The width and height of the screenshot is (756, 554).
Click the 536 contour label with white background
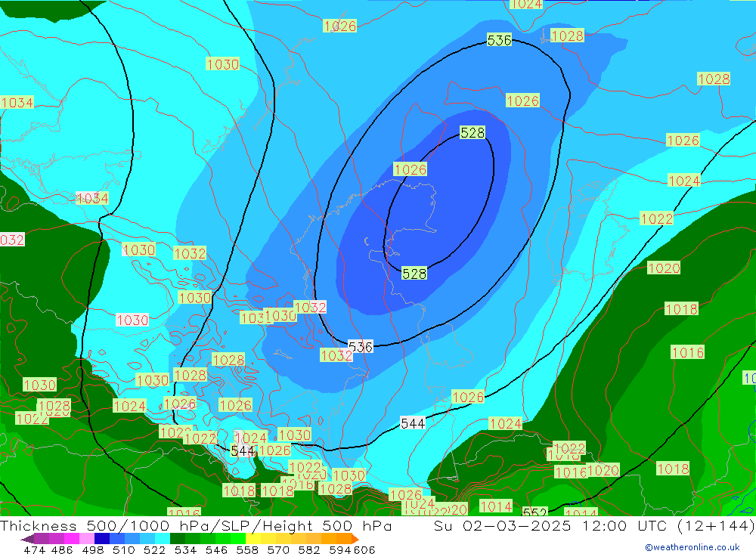click(x=360, y=347)
